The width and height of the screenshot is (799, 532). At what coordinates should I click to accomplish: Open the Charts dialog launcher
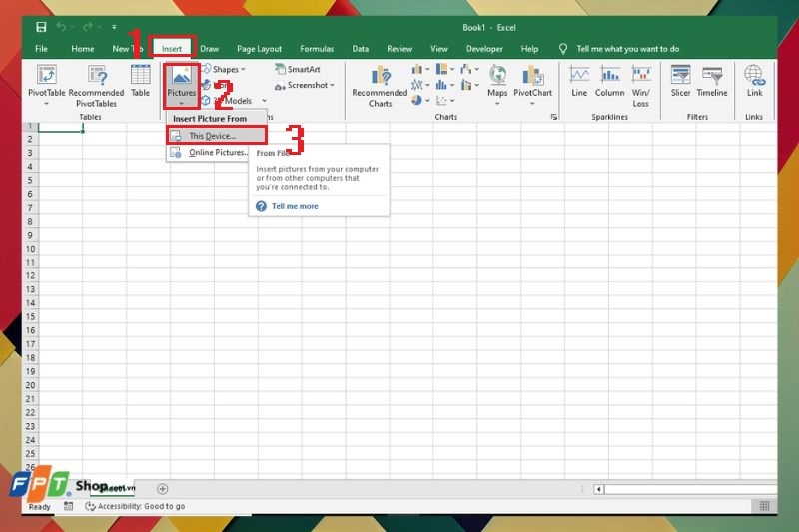554,117
